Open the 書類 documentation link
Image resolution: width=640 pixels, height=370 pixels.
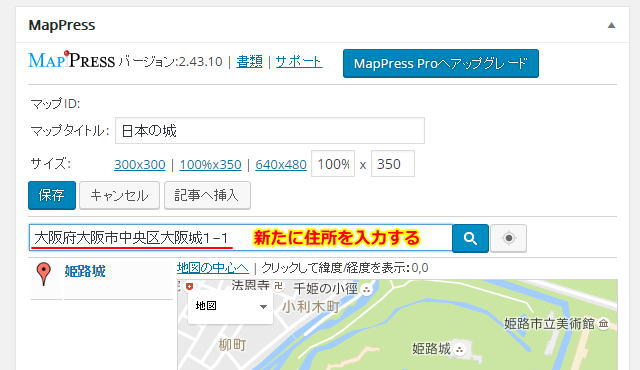[x=249, y=62]
